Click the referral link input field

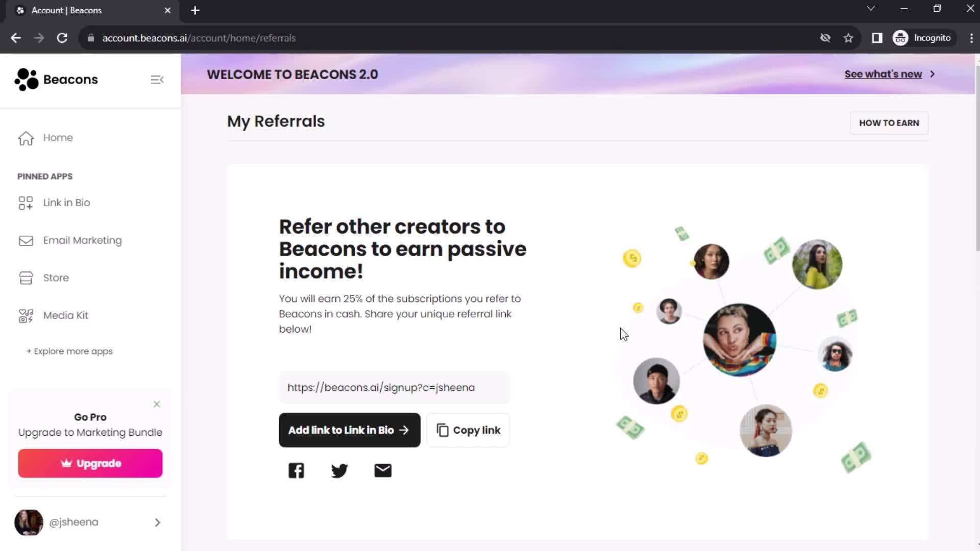tap(395, 388)
